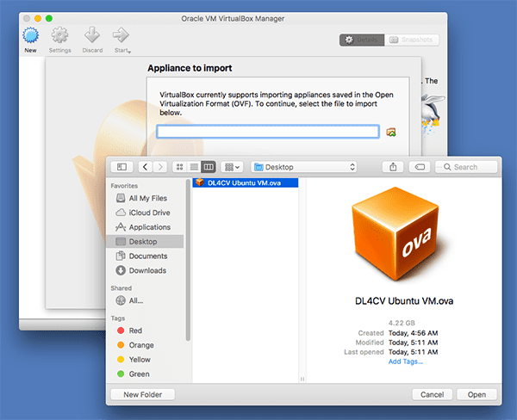Screen dimensions: 517x420
Task: Click the Discard arrow icon
Action: point(92,35)
